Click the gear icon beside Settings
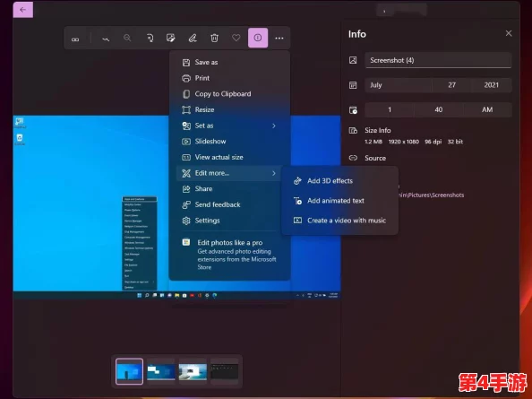Viewport: 532px width, 399px height. (x=186, y=221)
